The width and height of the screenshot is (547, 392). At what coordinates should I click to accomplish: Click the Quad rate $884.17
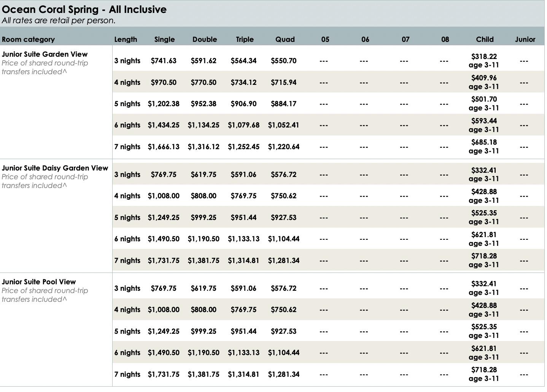(x=283, y=104)
